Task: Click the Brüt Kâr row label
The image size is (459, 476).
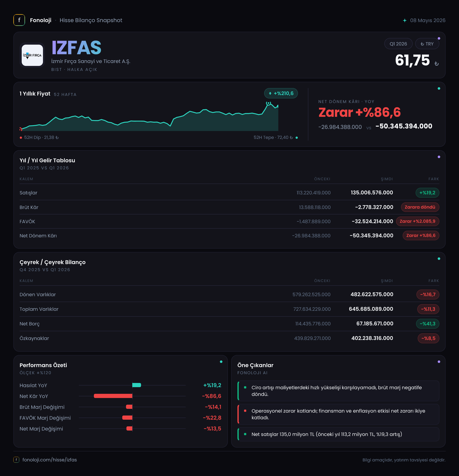Action: point(29,207)
